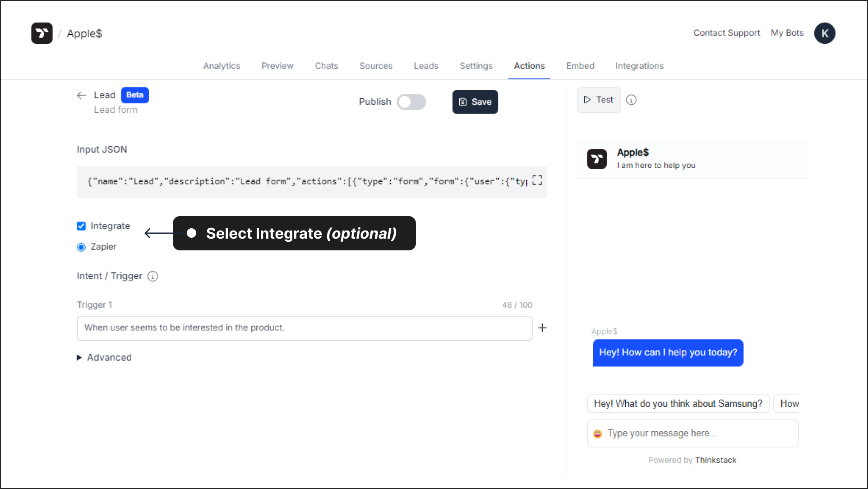Expand the Advanced section
The image size is (868, 489).
click(x=104, y=357)
